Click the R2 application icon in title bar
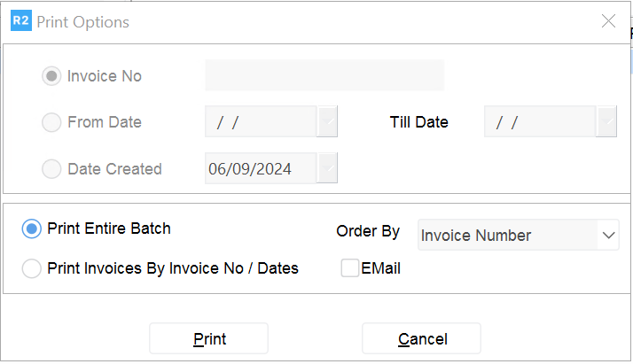The height and width of the screenshot is (364, 633). point(21,21)
